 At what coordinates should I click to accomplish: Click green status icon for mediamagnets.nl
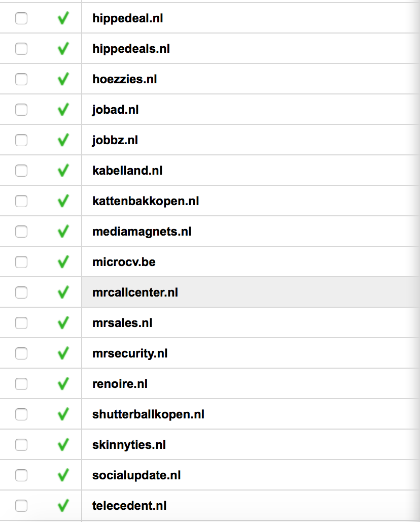tap(63, 232)
